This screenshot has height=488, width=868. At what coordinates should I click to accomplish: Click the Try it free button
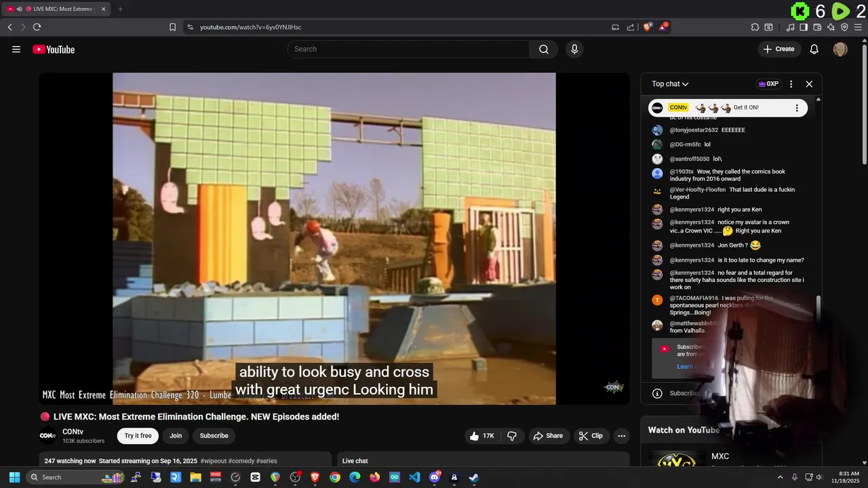(x=138, y=436)
